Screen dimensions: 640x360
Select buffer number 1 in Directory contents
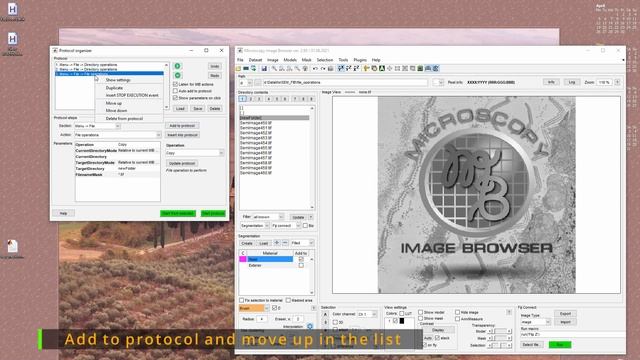[x=242, y=99]
